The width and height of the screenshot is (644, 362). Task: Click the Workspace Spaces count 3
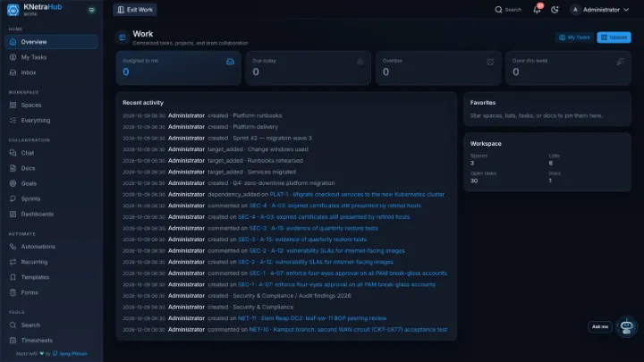tap(472, 164)
